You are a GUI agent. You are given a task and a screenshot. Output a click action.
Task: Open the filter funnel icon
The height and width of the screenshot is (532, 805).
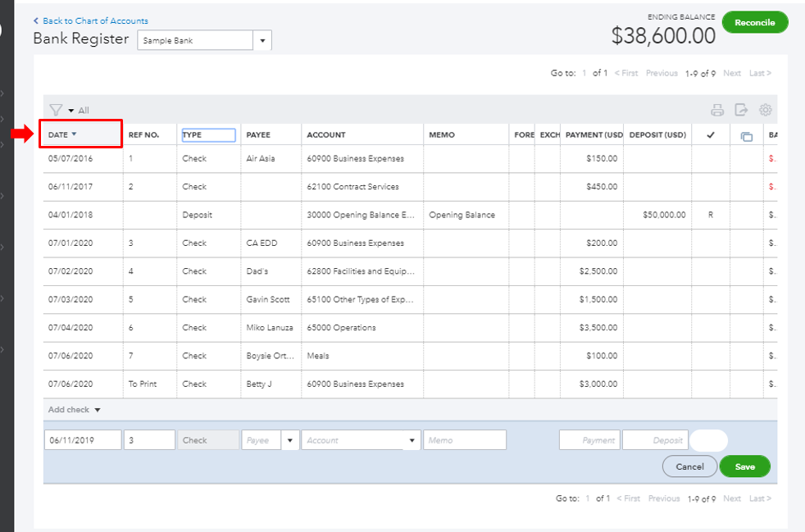56,110
